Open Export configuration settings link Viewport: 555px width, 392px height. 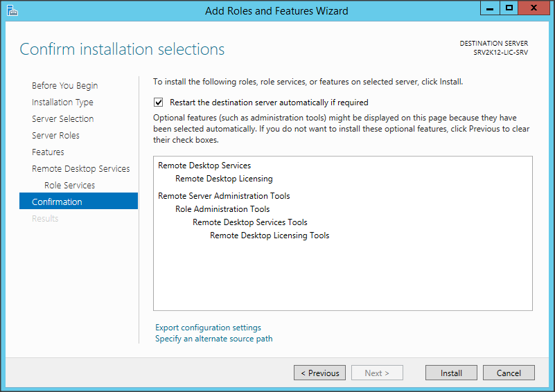(208, 328)
